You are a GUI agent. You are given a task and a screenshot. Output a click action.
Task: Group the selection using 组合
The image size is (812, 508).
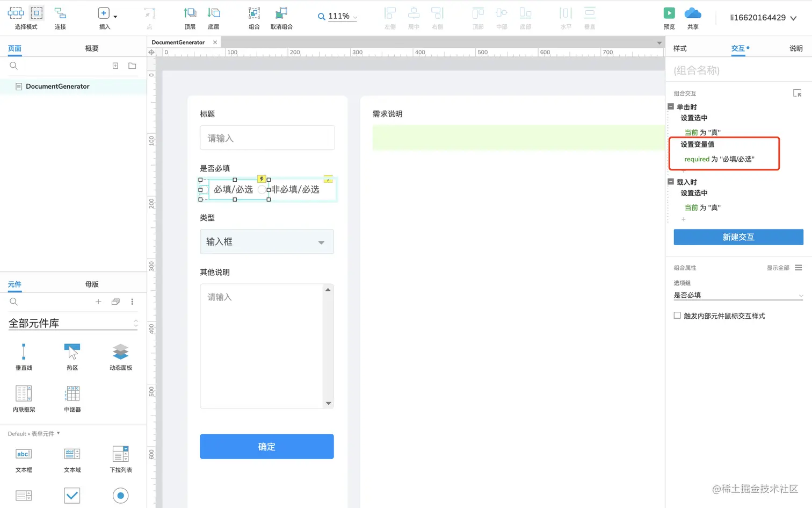coord(254,13)
